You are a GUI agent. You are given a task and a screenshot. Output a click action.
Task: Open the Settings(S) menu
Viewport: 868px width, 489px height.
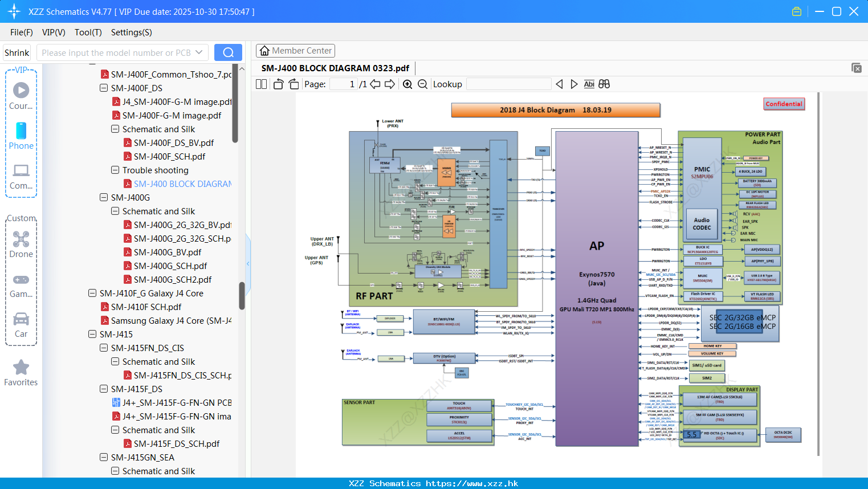(x=132, y=32)
